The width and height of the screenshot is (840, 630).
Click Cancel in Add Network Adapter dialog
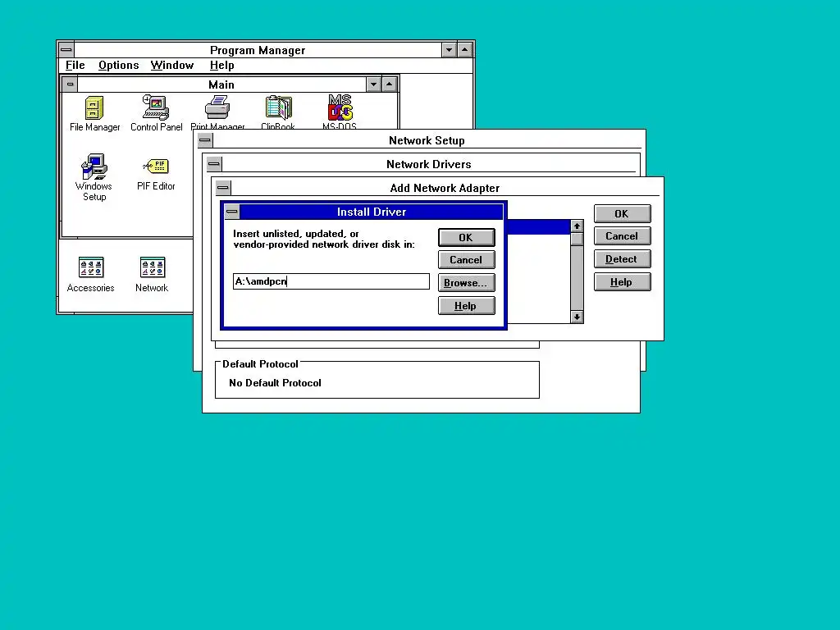pyautogui.click(x=622, y=236)
